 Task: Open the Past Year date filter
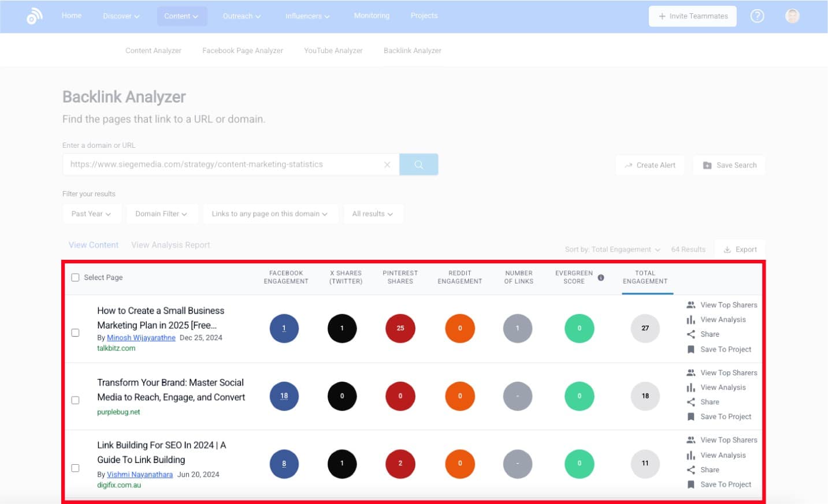[91, 214]
